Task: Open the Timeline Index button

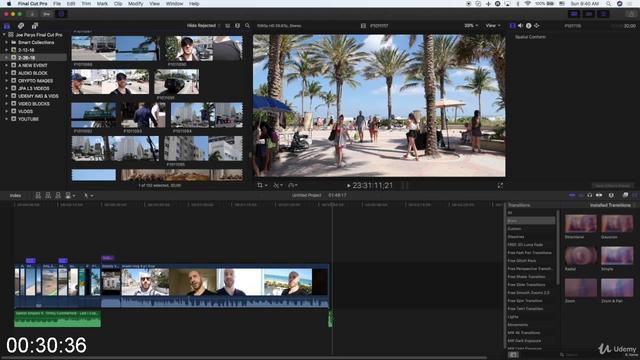Action: [x=15, y=196]
